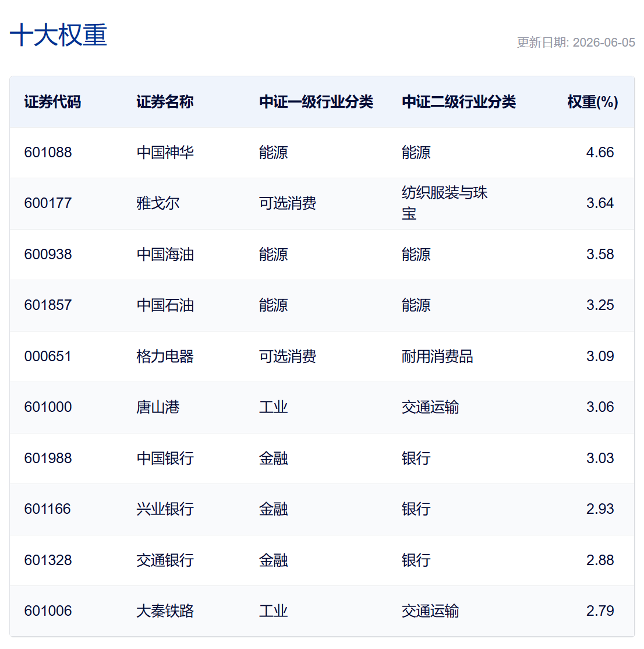Click weight value 2.79
The height and width of the screenshot is (649, 644).
click(600, 611)
